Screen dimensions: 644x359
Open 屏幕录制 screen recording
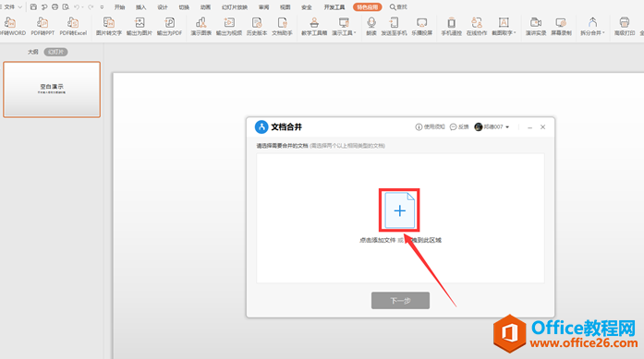point(561,26)
